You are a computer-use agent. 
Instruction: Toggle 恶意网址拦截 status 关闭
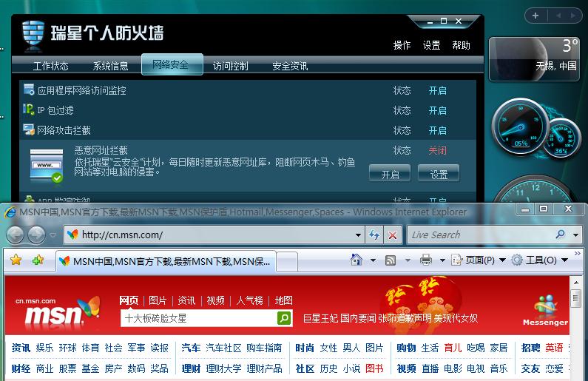coord(437,150)
